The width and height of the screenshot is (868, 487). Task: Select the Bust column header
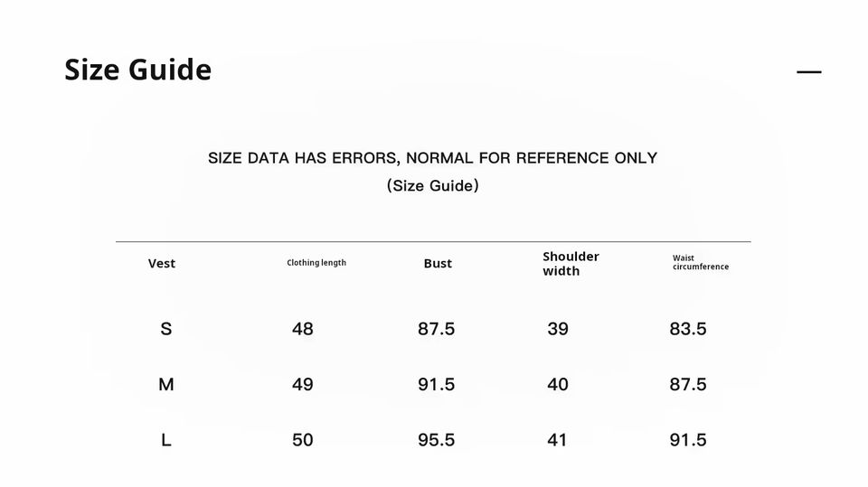[438, 264]
